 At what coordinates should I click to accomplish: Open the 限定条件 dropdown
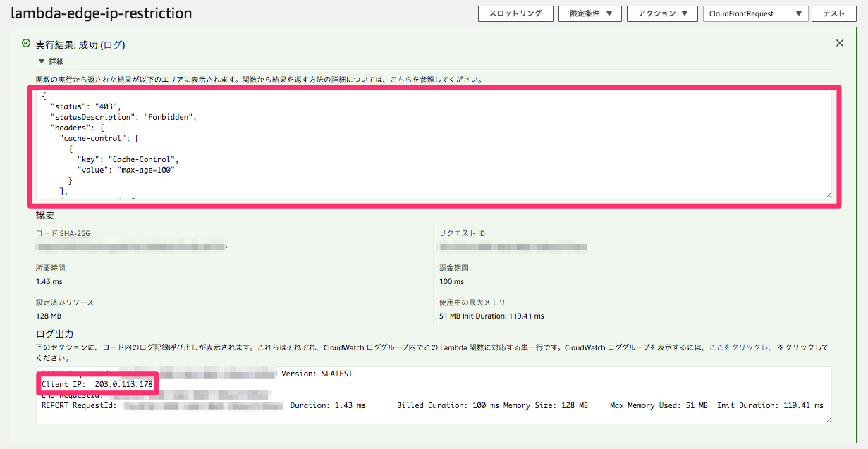(x=589, y=13)
